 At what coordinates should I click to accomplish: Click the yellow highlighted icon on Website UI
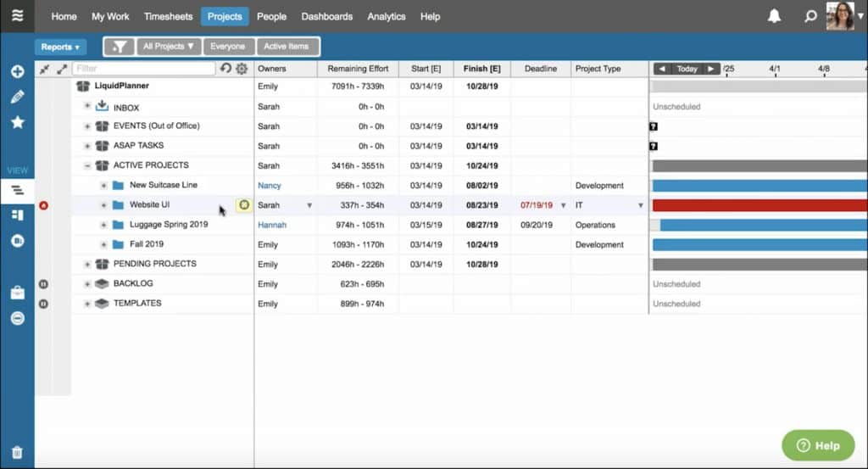point(243,205)
